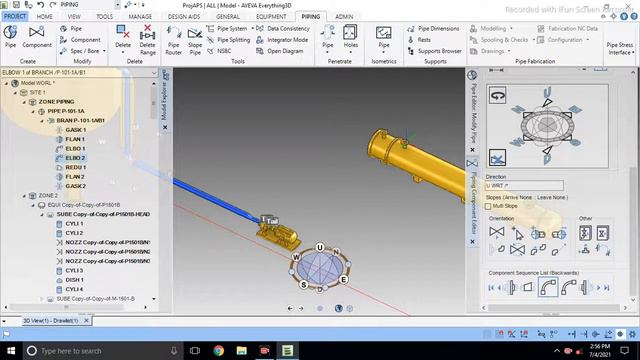Collapse the BRAN P-101-1A/B1 node
The image size is (640, 360).
(x=42, y=121)
